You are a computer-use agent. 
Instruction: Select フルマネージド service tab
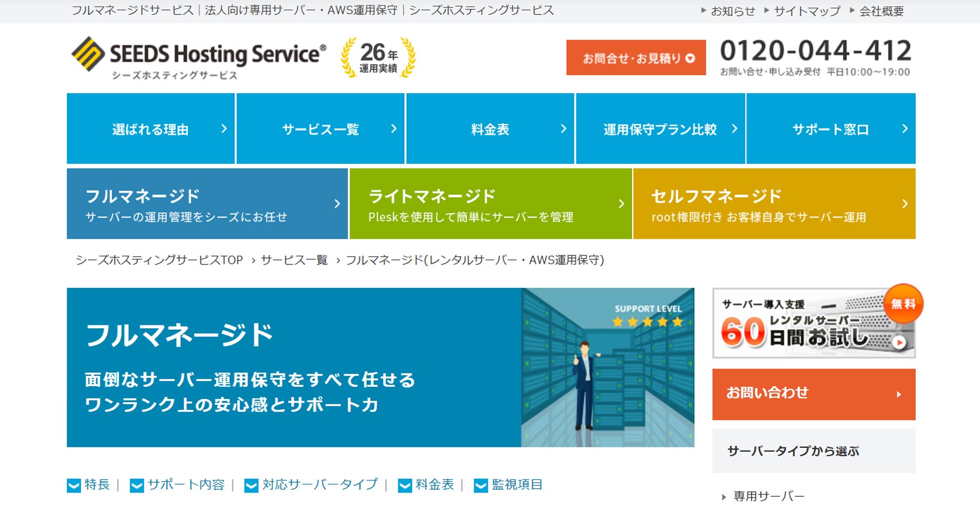click(207, 204)
